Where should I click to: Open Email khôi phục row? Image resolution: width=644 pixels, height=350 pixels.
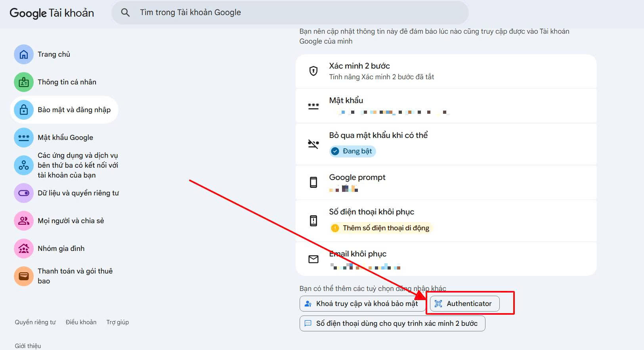[x=446, y=259]
